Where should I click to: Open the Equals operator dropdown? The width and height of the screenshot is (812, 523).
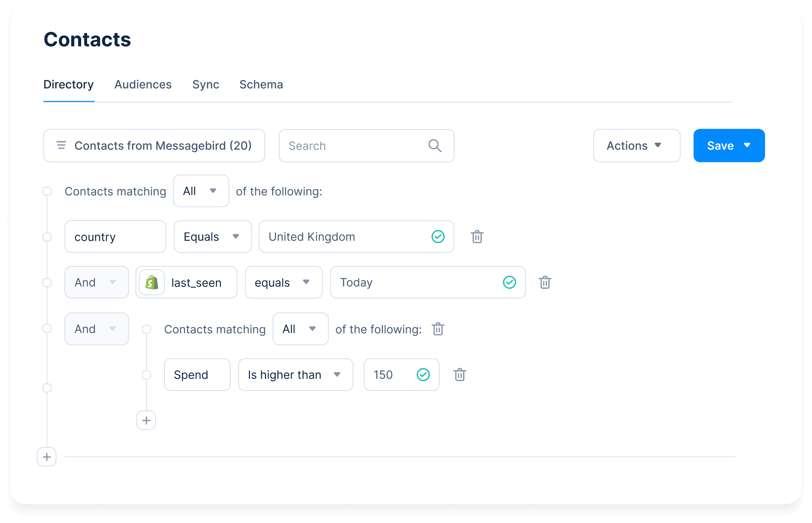coord(213,237)
